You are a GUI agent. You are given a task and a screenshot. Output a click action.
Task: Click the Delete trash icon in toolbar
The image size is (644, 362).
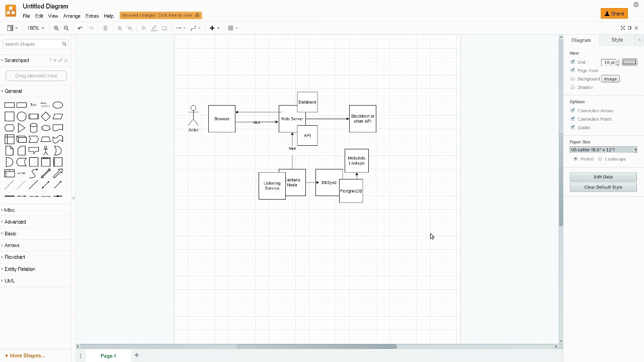tap(105, 28)
